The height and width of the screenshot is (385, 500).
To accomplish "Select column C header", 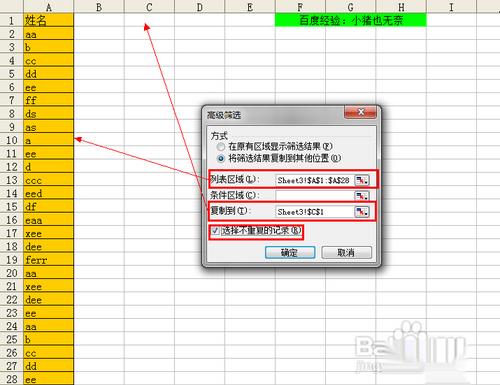I will 149,7.
